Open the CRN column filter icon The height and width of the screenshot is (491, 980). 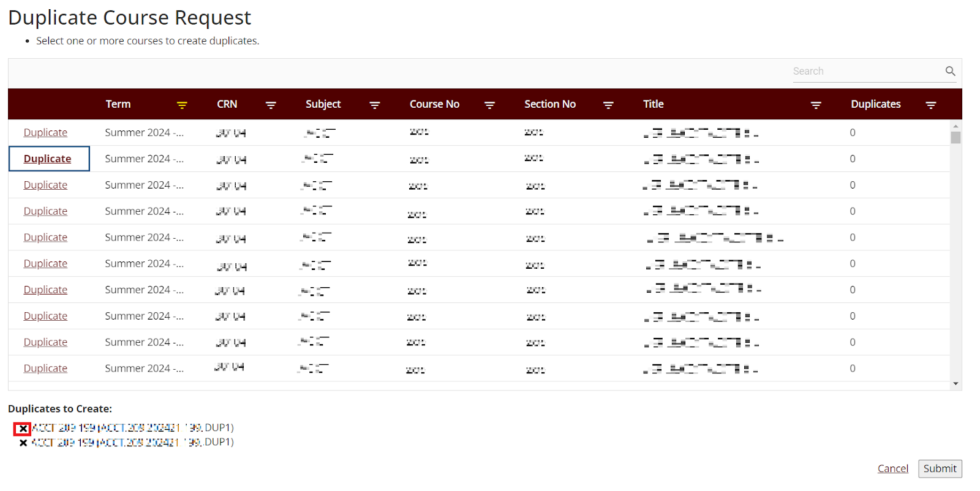tap(271, 105)
